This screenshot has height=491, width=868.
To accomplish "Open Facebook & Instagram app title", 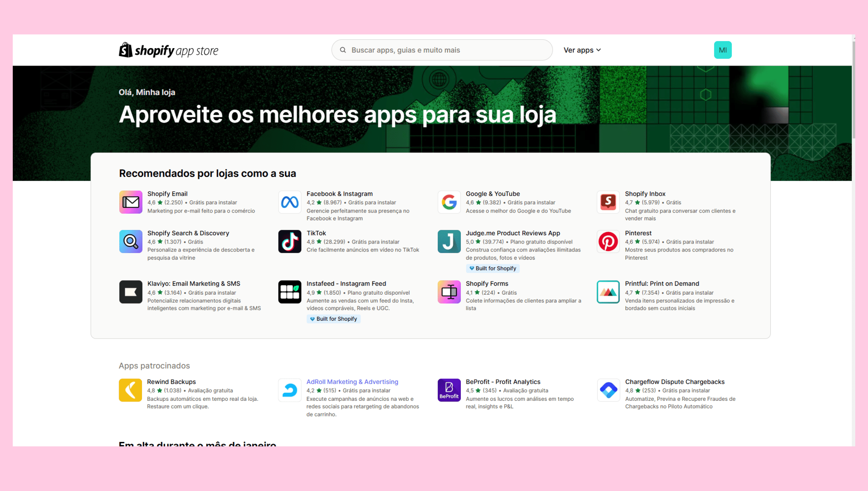I will 340,194.
